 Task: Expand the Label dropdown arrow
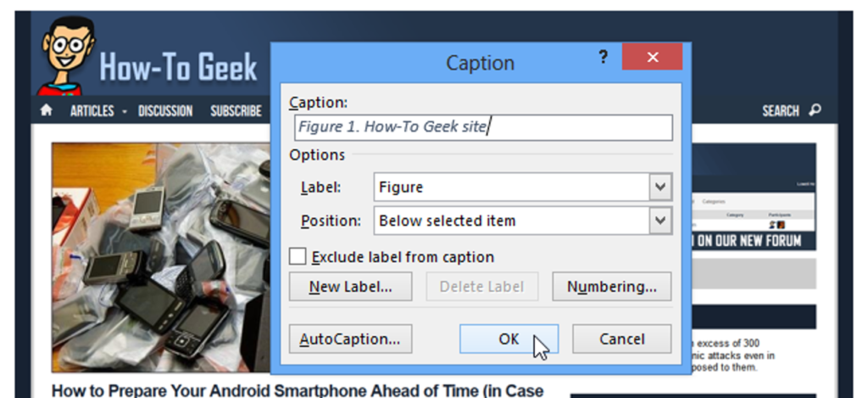pos(660,187)
